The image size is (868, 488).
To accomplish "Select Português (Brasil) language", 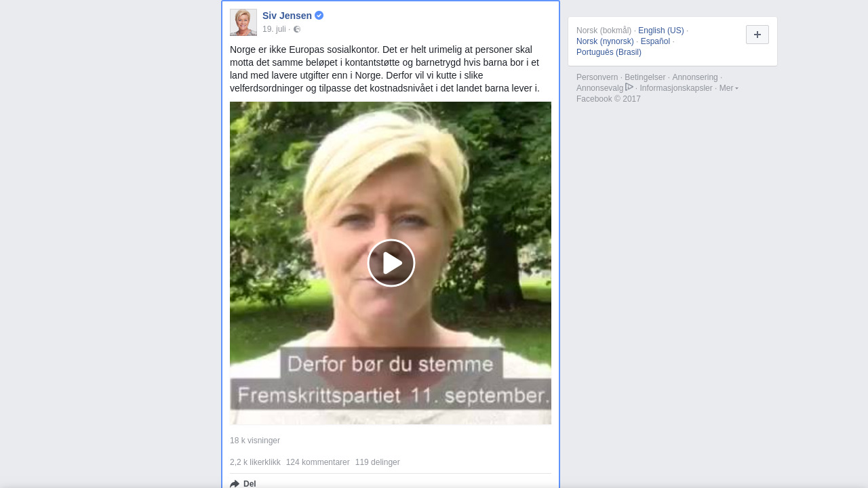I will point(609,52).
